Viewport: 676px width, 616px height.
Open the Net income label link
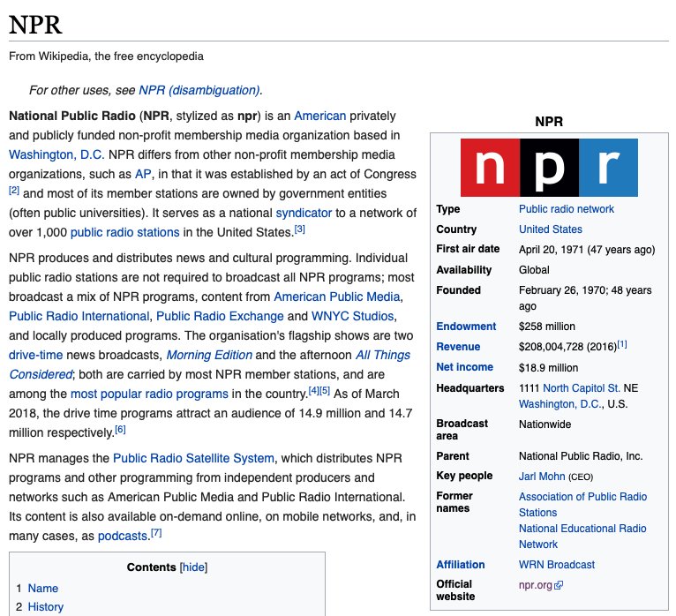tap(465, 367)
